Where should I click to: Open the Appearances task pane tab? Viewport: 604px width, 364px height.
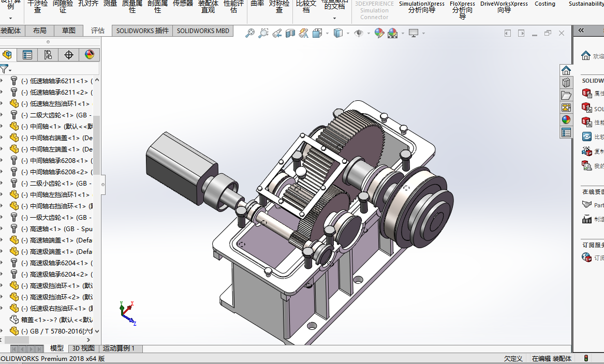click(x=566, y=119)
